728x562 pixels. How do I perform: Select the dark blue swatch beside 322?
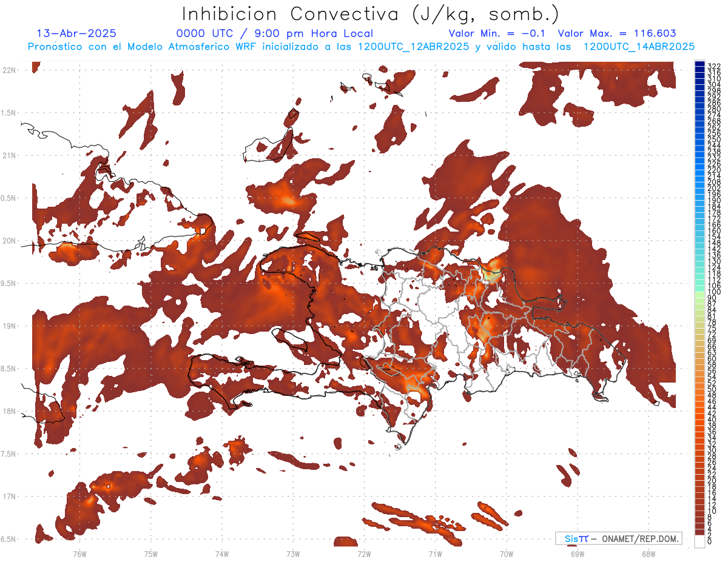click(x=699, y=64)
